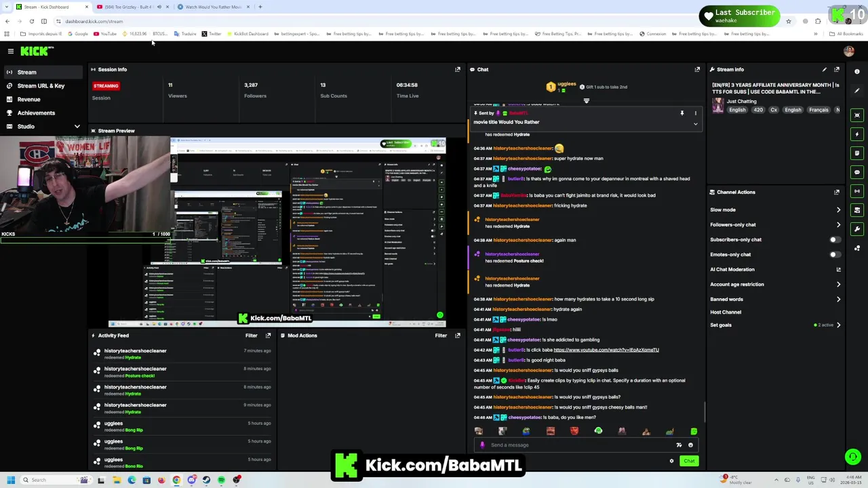Open the hamburger menu beside Kick logo
Screen dimensions: 868x488
point(10,51)
